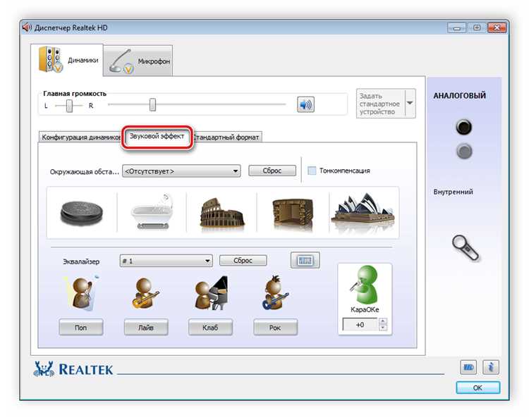Click the green Karaoke singer icon
Image resolution: width=529 pixels, height=420 pixels.
point(365,285)
